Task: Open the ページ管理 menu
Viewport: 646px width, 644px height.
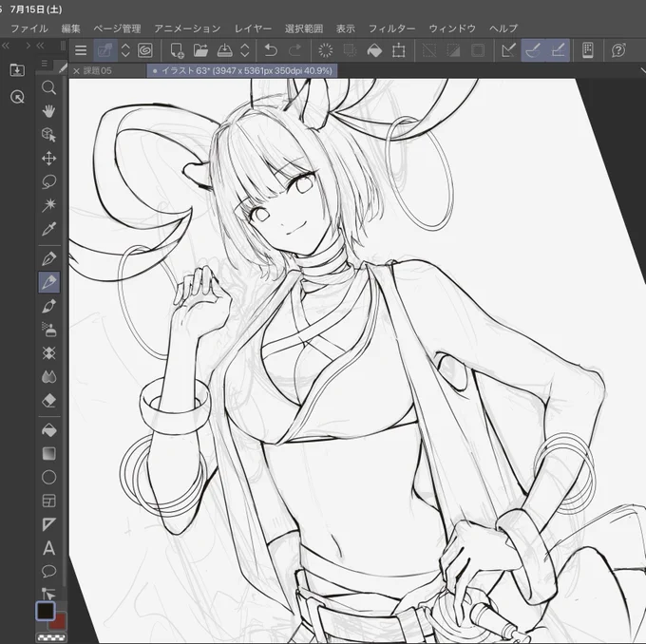Action: pyautogui.click(x=117, y=28)
